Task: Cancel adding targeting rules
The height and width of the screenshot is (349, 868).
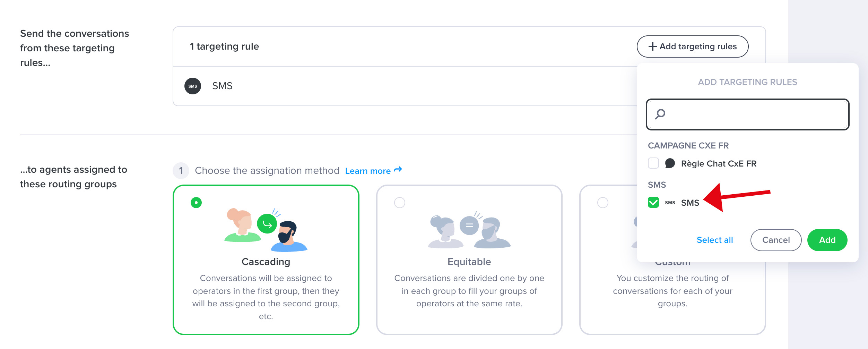Action: [x=776, y=240]
